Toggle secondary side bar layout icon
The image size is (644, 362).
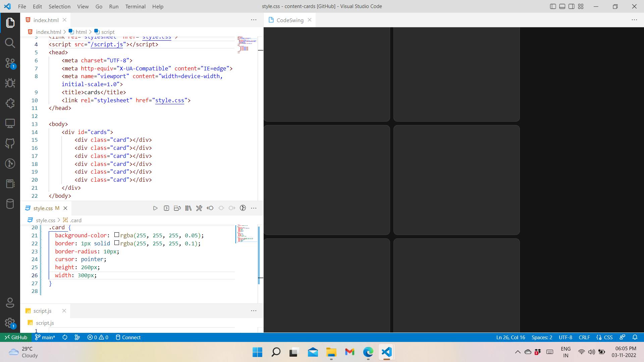[572, 6]
